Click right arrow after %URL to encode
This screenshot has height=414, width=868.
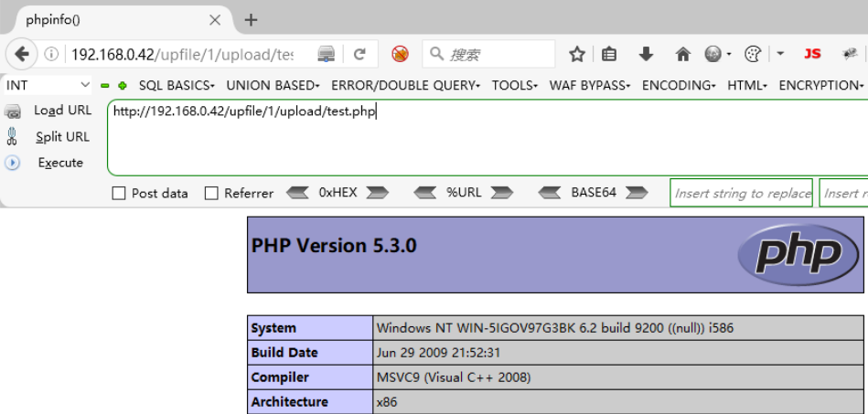click(502, 193)
